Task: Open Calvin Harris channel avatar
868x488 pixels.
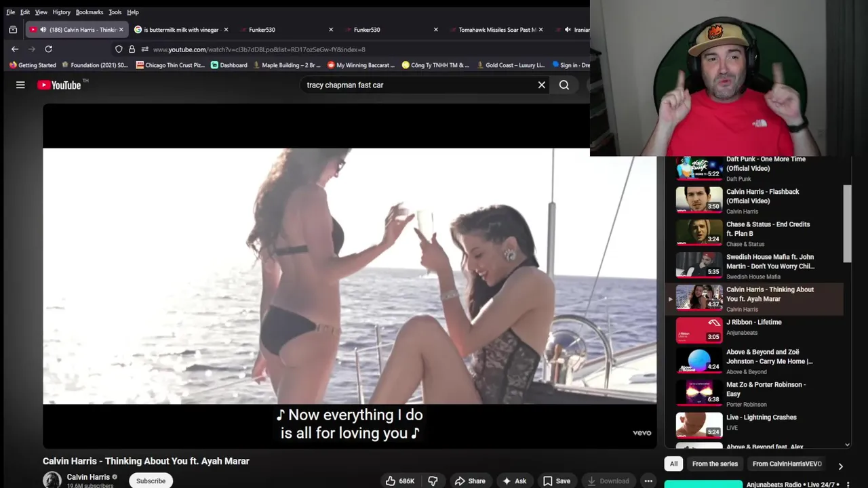Action: (52, 480)
